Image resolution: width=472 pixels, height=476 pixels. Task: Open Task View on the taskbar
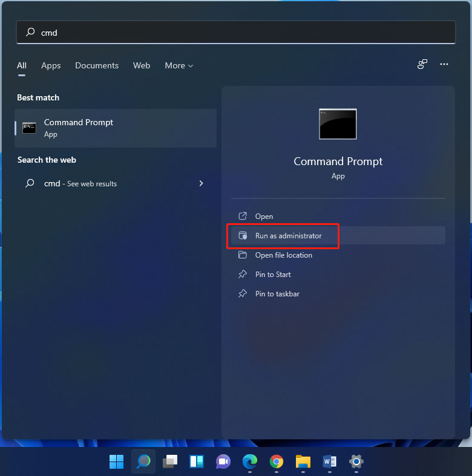tap(170, 462)
